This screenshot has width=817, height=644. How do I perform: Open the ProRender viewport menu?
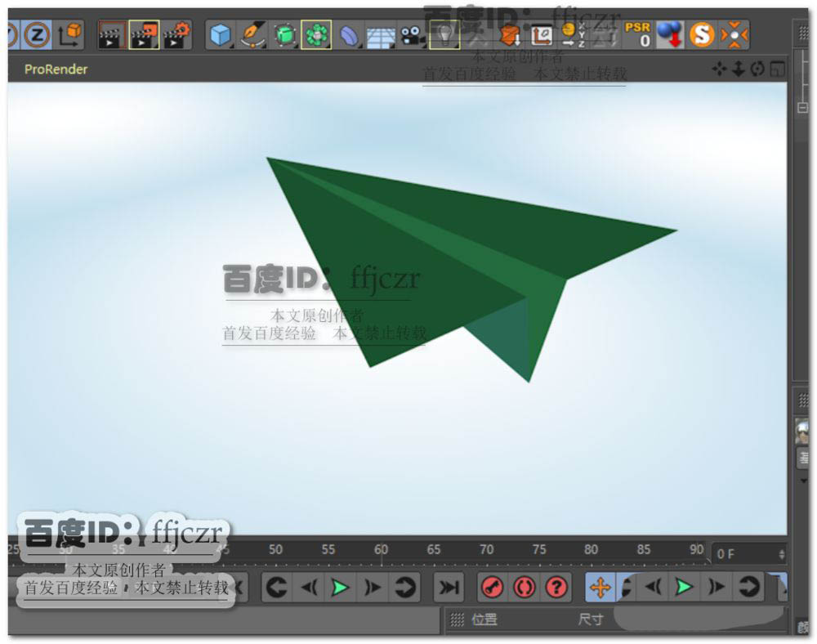(56, 69)
